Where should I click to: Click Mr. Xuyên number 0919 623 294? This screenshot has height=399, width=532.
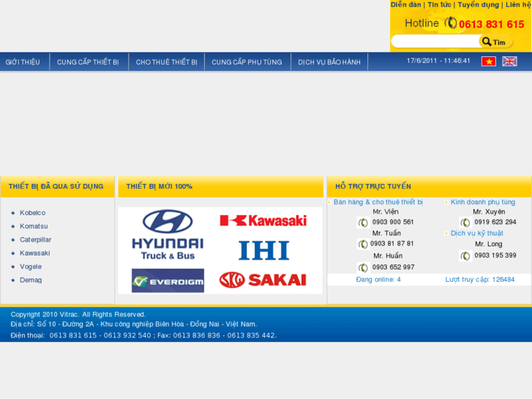495,222
